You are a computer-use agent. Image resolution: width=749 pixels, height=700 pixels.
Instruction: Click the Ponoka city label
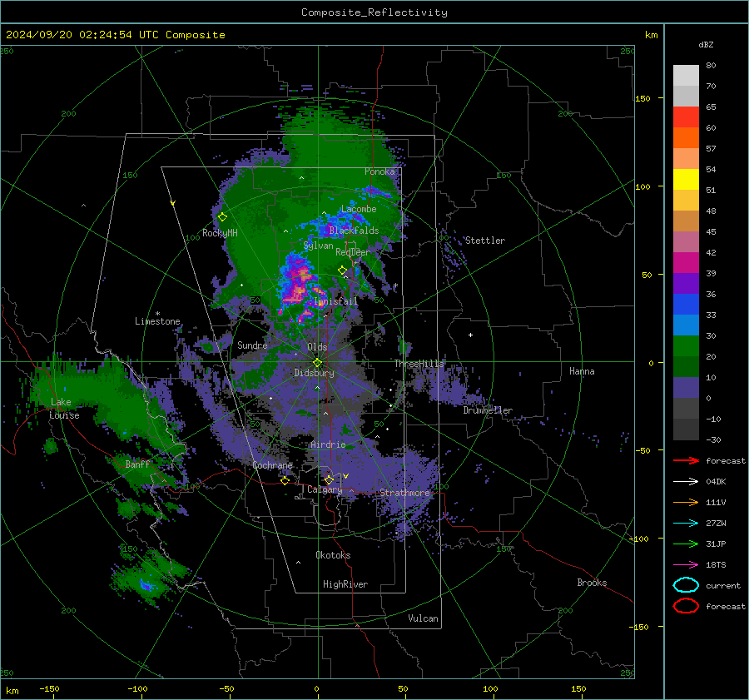[379, 171]
